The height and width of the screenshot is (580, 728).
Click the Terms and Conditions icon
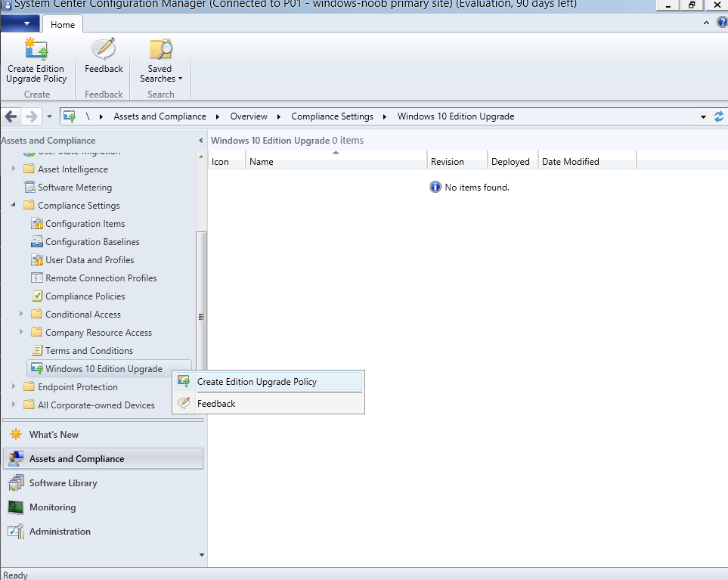(37, 350)
